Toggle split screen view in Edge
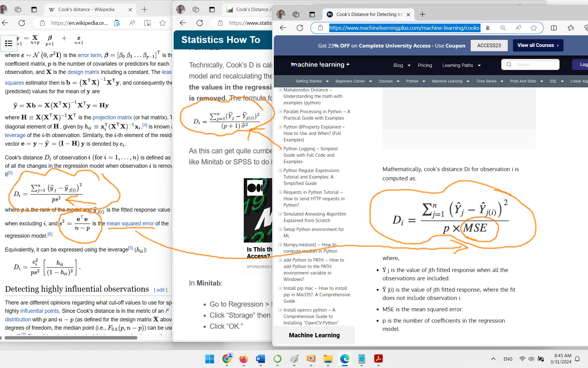 tap(554, 28)
